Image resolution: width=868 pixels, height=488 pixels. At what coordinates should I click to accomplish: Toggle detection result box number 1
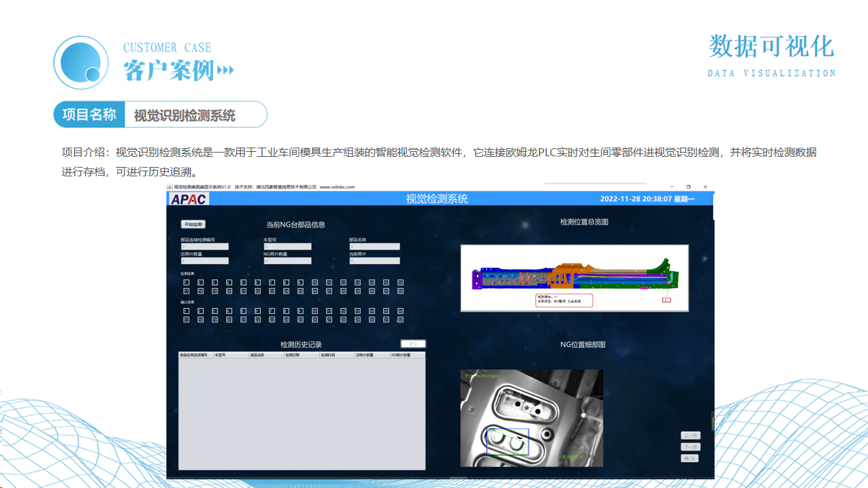[x=186, y=282]
